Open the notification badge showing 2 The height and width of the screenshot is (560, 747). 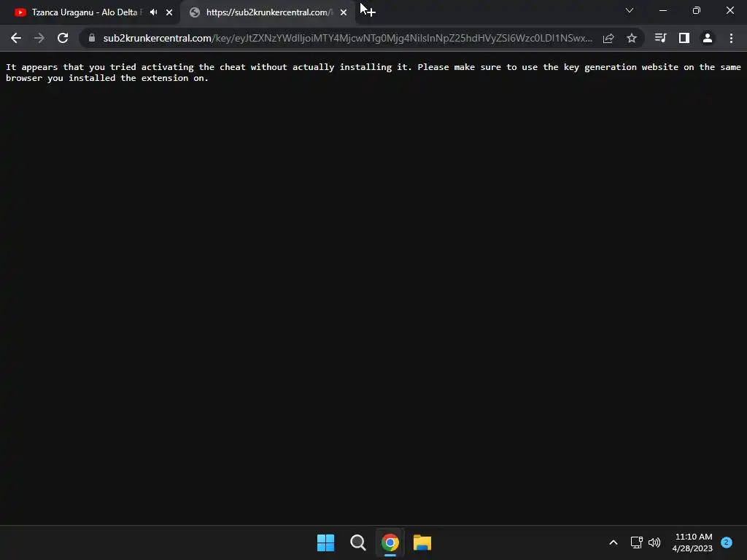726,542
